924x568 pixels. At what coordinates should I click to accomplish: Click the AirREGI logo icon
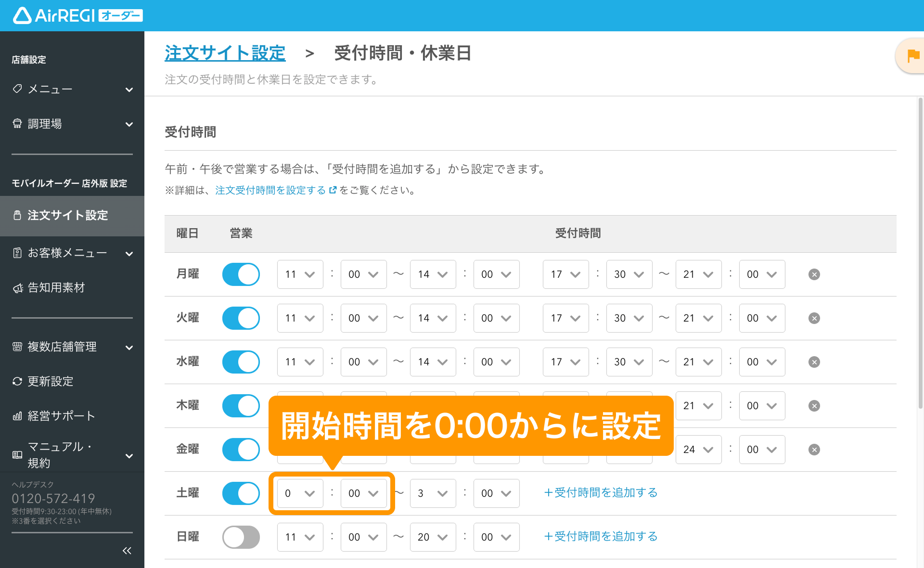[22, 15]
